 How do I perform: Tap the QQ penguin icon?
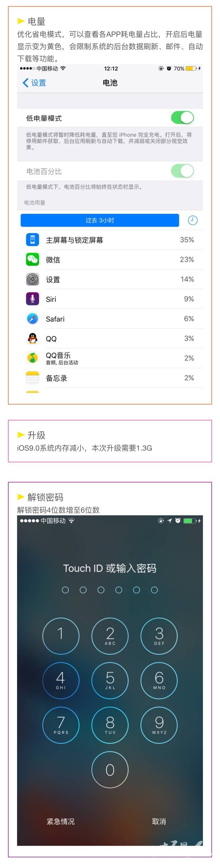pos(33,339)
